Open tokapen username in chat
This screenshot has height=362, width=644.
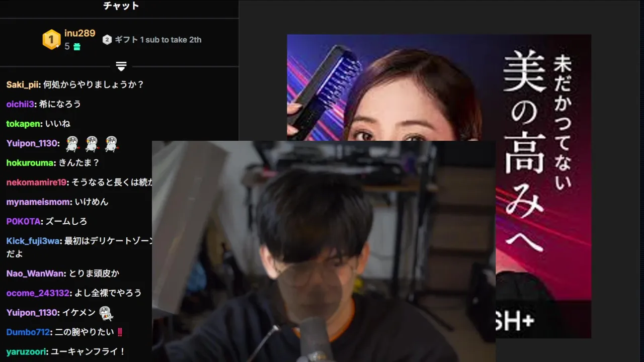point(23,124)
